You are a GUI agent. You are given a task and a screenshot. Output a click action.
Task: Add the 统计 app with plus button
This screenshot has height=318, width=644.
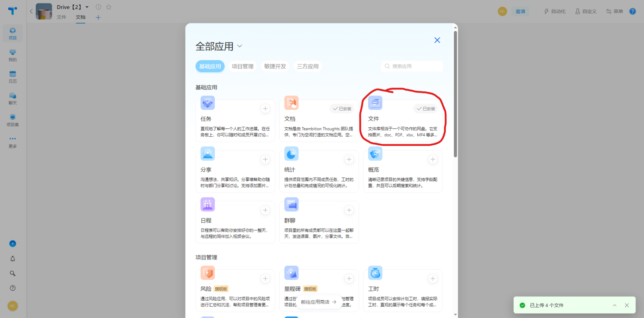coord(349,159)
